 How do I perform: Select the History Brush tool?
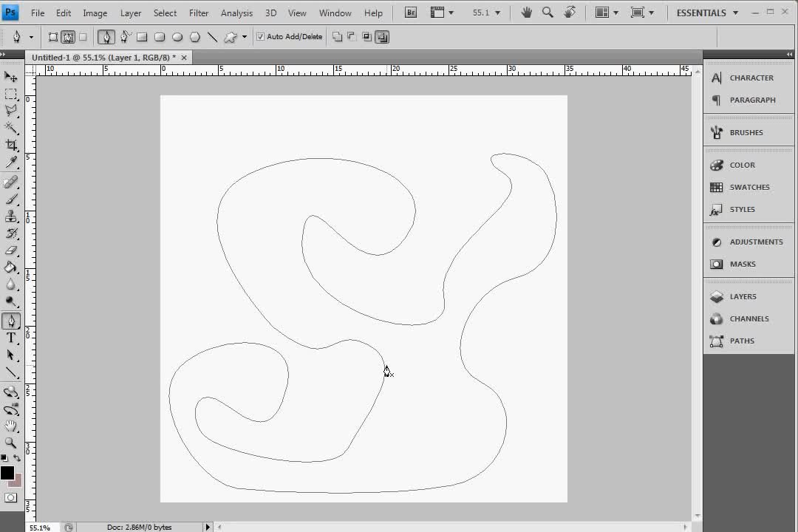pos(10,233)
